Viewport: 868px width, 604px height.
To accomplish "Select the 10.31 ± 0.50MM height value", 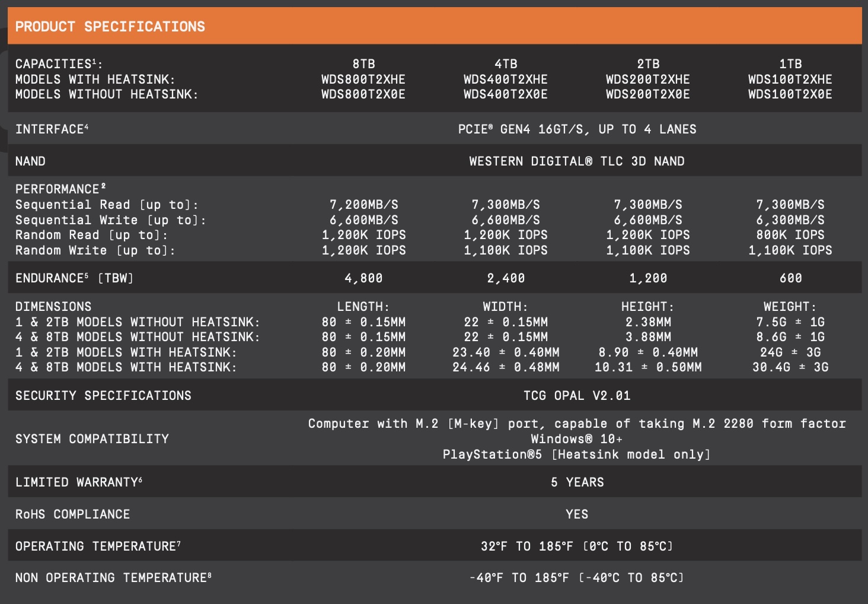I will 648,367.
